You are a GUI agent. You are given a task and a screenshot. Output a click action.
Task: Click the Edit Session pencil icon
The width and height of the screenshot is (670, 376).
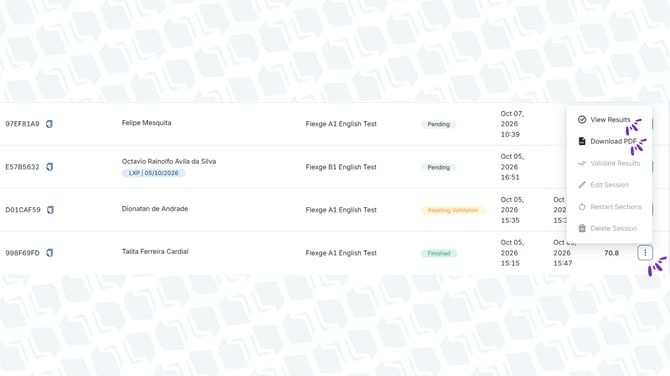point(582,185)
